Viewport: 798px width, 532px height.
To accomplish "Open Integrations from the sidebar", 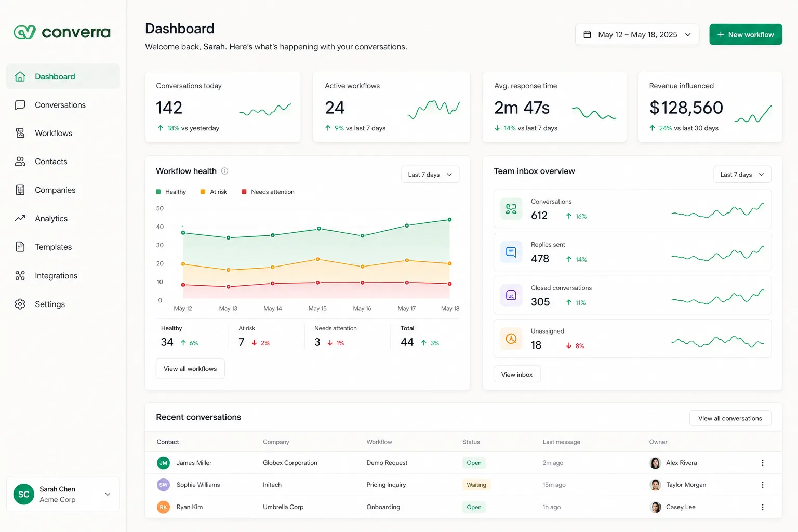I will click(63, 275).
